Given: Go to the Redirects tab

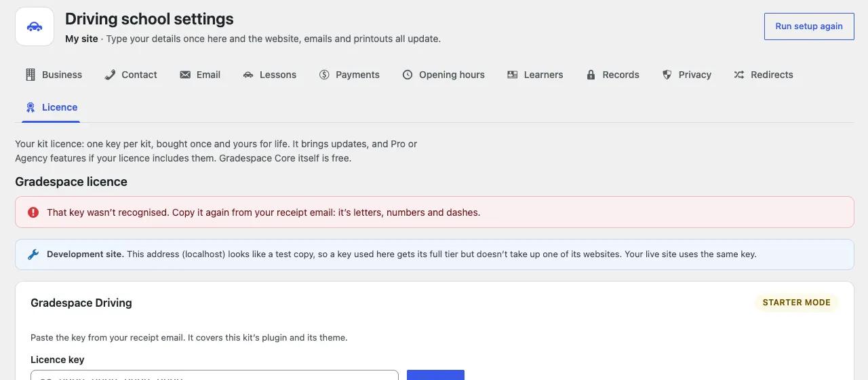Looking at the screenshot, I should (x=764, y=75).
